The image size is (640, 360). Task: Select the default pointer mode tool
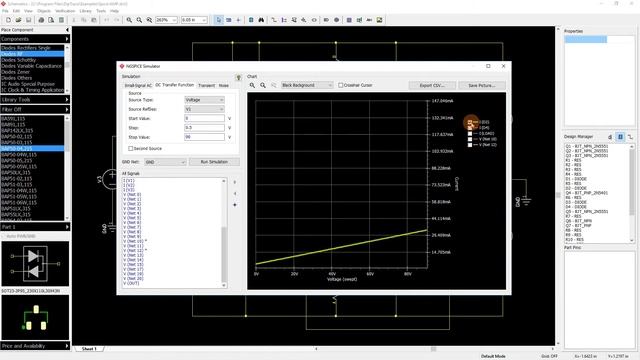219,20
